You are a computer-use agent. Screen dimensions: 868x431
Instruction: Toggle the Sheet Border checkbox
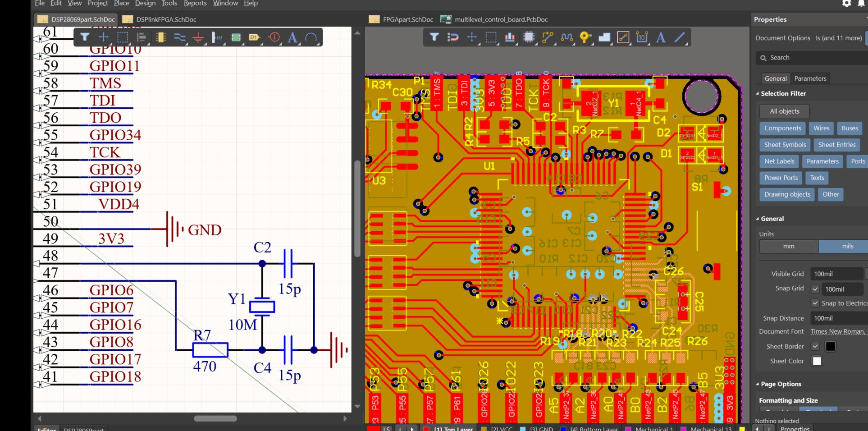pos(815,346)
